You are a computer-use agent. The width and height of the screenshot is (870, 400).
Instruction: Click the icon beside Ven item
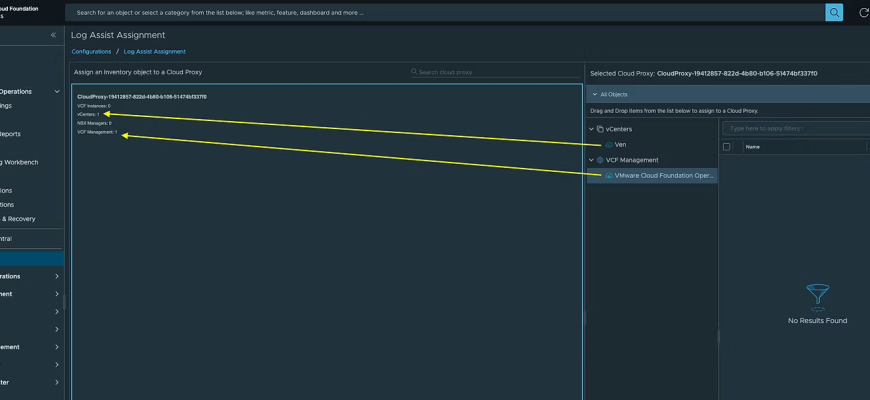coord(609,145)
